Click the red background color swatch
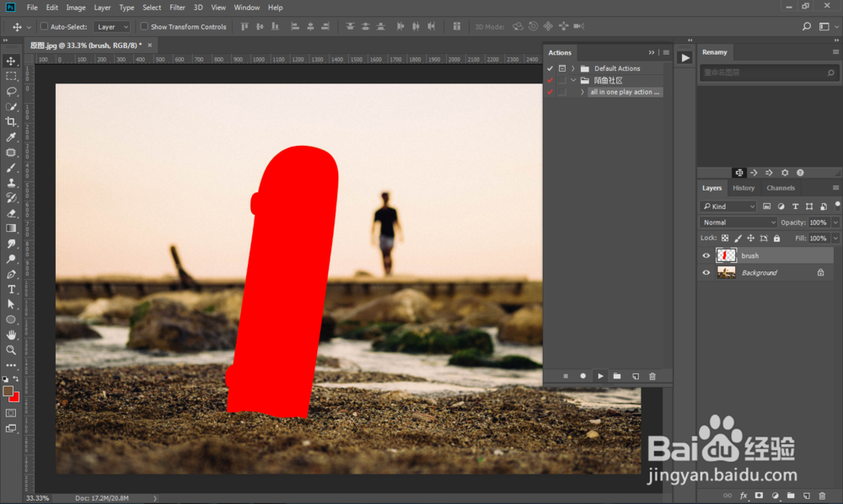The image size is (843, 504). [x=15, y=398]
